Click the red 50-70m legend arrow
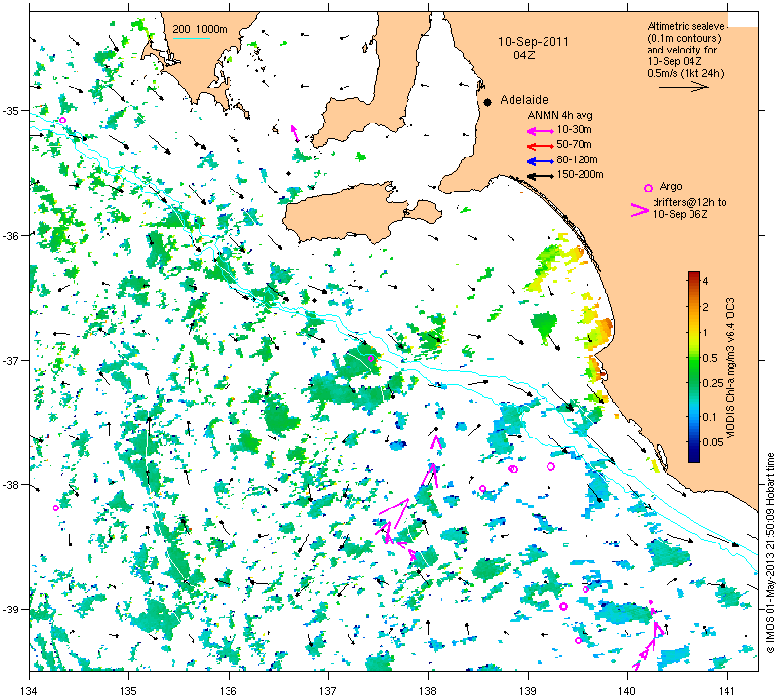The image size is (778, 700). [541, 146]
